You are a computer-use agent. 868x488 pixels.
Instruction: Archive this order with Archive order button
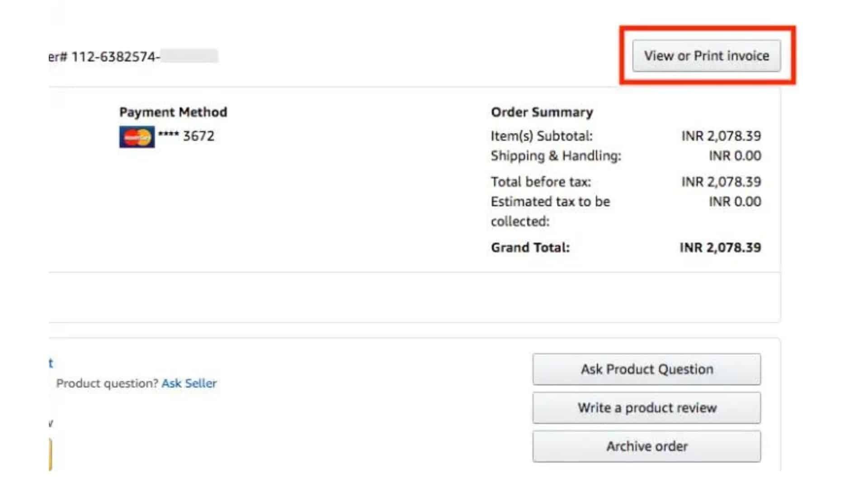pyautogui.click(x=646, y=446)
